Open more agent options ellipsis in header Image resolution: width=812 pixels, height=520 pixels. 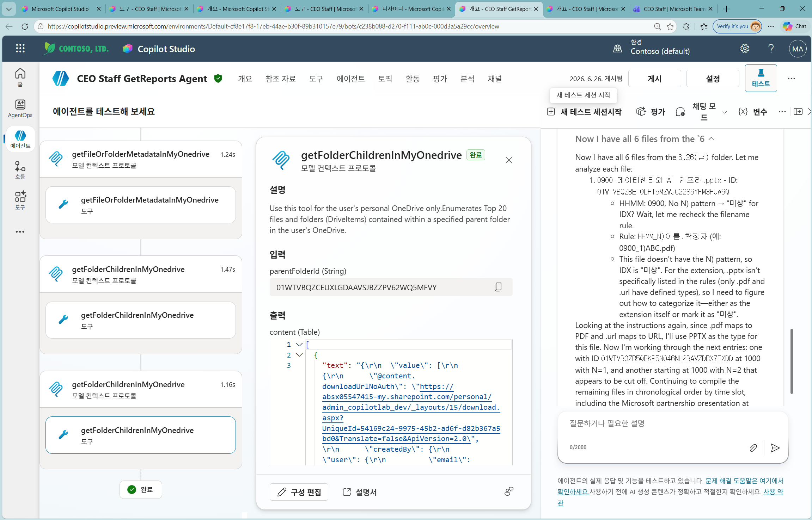pyautogui.click(x=791, y=79)
